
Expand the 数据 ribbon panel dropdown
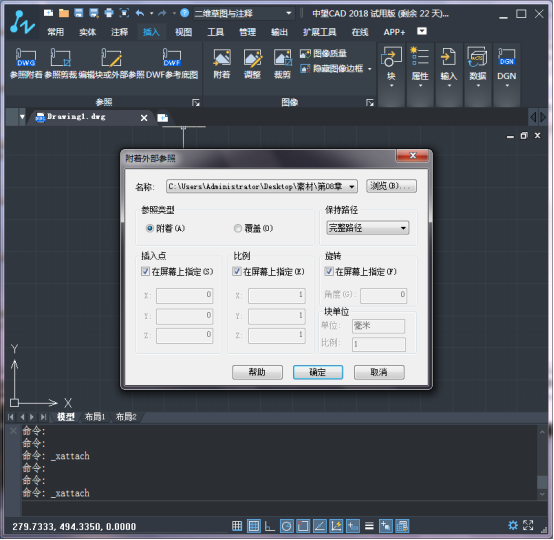click(478, 86)
